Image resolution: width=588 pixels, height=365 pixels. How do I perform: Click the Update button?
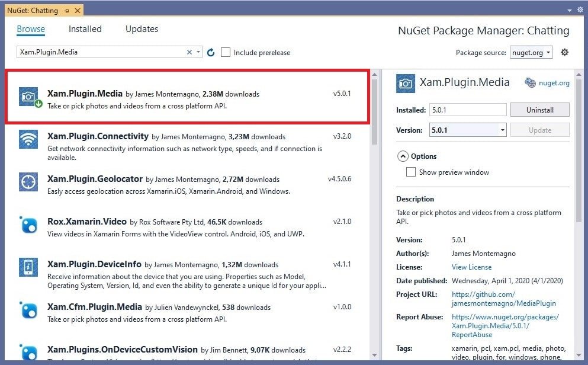pyautogui.click(x=539, y=130)
